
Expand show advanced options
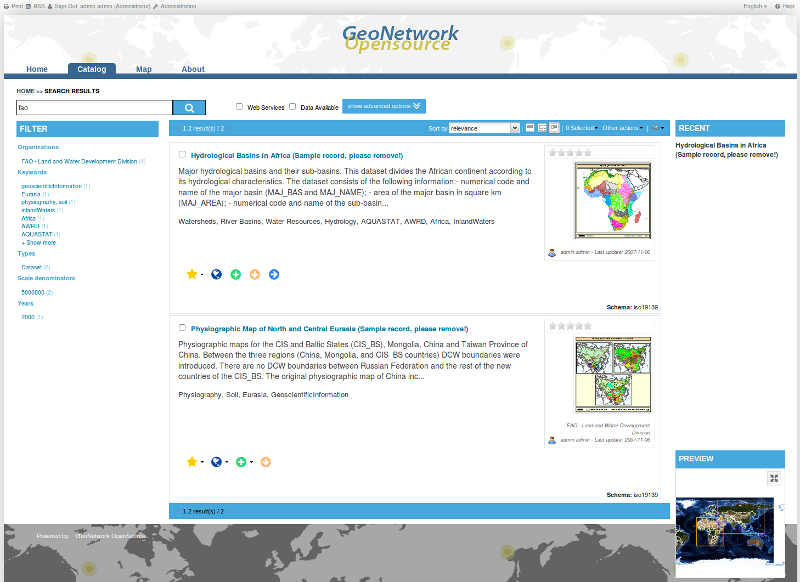click(384, 106)
